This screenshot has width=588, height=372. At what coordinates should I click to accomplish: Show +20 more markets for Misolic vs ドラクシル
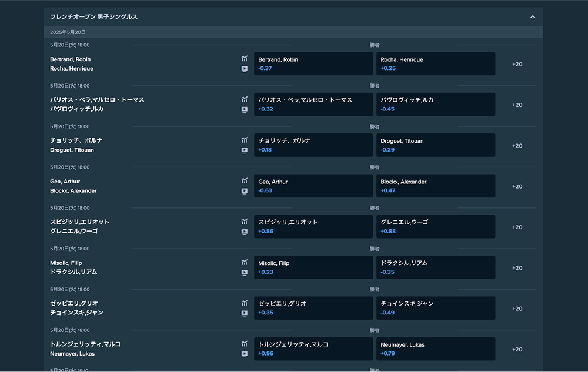click(517, 268)
